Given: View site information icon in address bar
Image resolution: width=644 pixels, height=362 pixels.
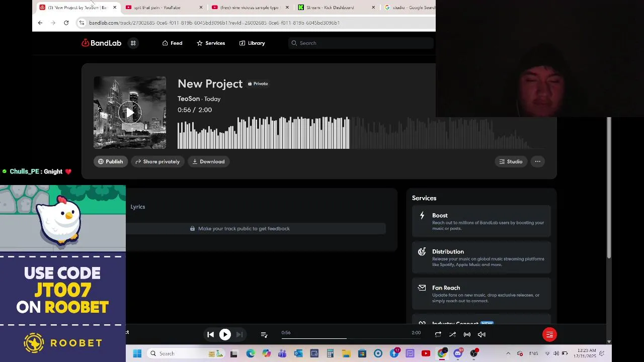Looking at the screenshot, I should point(82,23).
